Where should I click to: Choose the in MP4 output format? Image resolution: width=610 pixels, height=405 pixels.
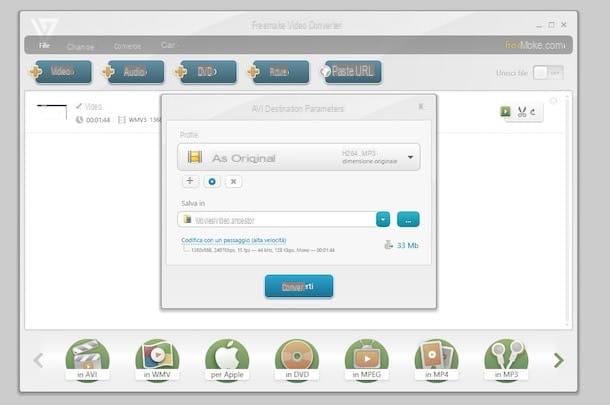coord(436,360)
